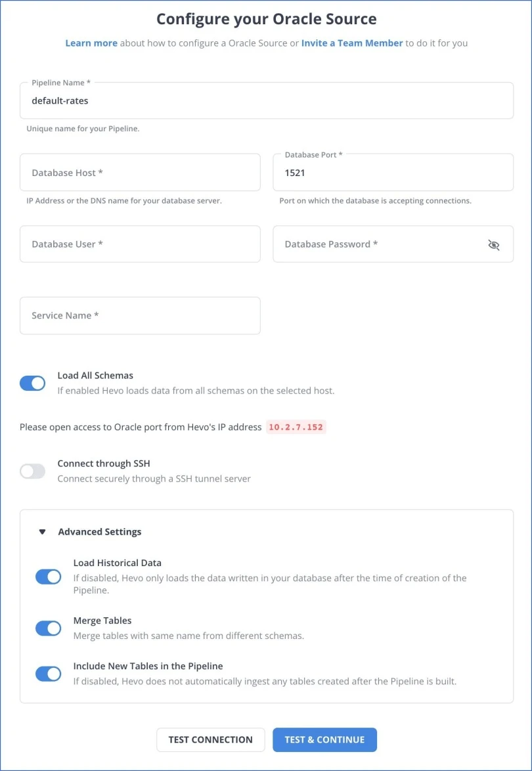Click the TEST & CONTINUE button
Viewport: 532px width, 771px height.
tap(324, 739)
